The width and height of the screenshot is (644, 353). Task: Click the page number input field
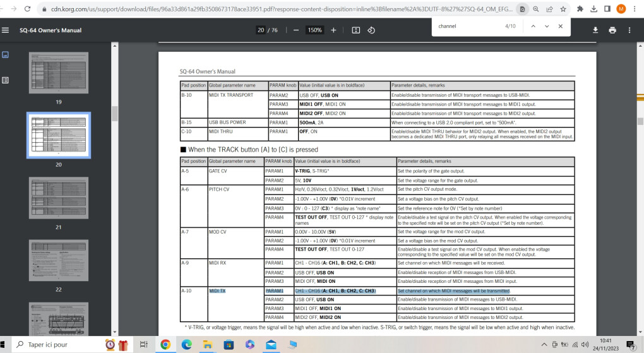[261, 30]
